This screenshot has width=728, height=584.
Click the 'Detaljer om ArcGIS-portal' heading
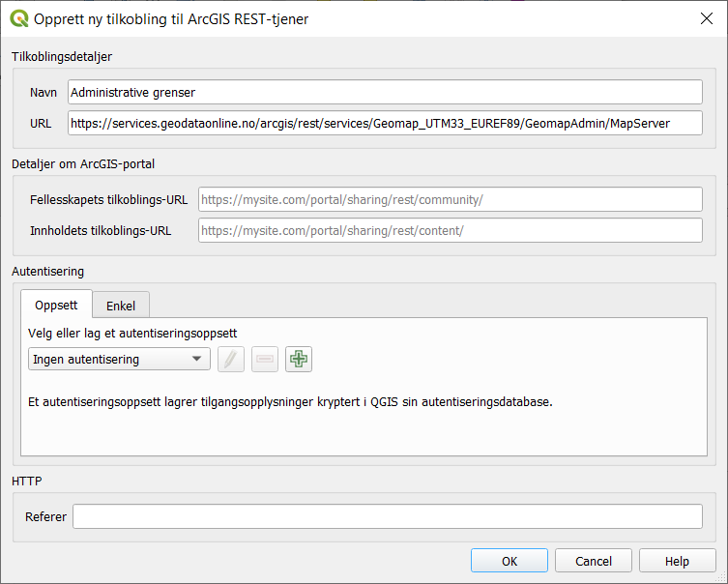click(x=83, y=163)
